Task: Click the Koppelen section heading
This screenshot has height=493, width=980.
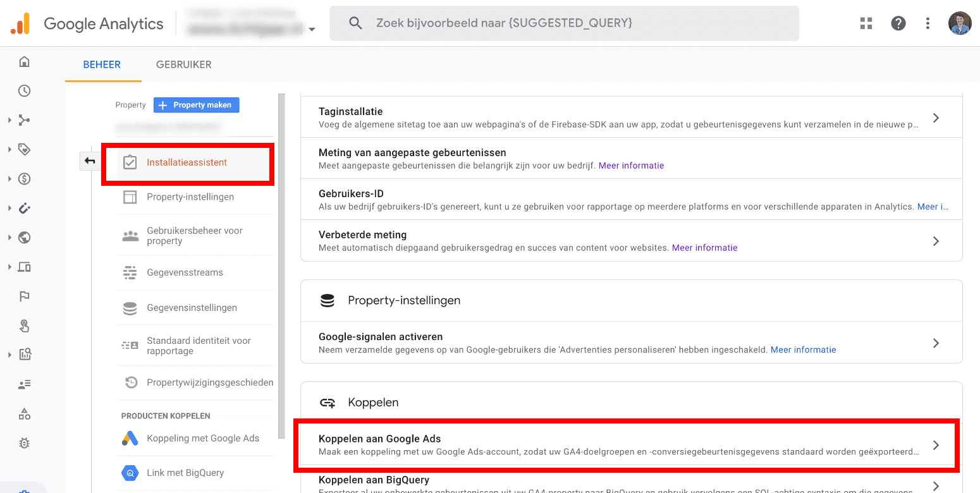Action: point(373,403)
